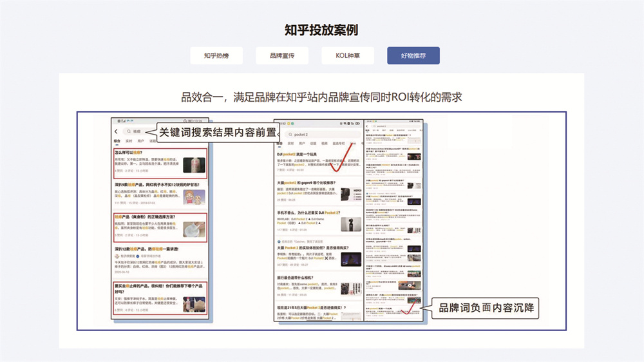644x362 pixels.
Task: Click the '知乎投放案例' page heading
Action: point(321,30)
